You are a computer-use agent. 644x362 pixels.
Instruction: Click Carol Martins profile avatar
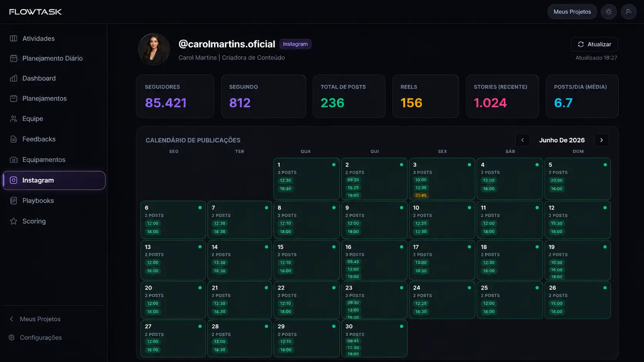pyautogui.click(x=154, y=49)
